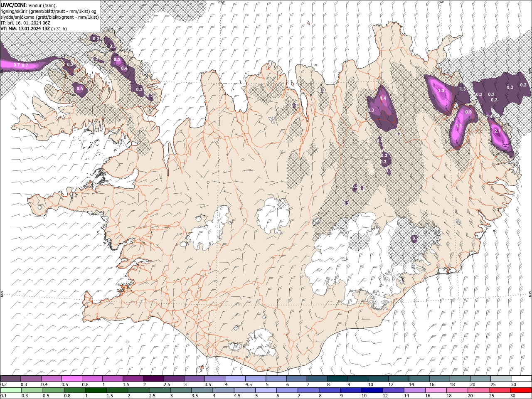
Task: Select bottom legend row swatch starting at 4
Action: coord(223,390)
